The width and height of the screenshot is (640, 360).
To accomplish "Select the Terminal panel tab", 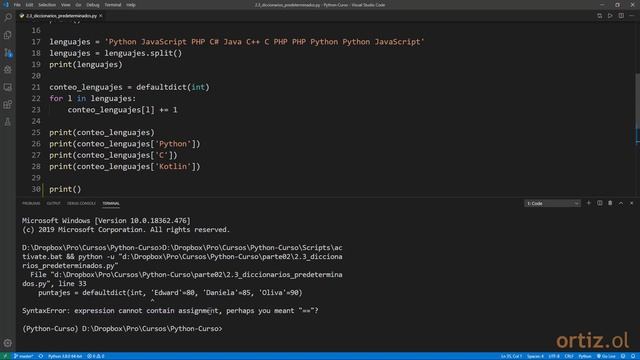I will pyautogui.click(x=111, y=203).
